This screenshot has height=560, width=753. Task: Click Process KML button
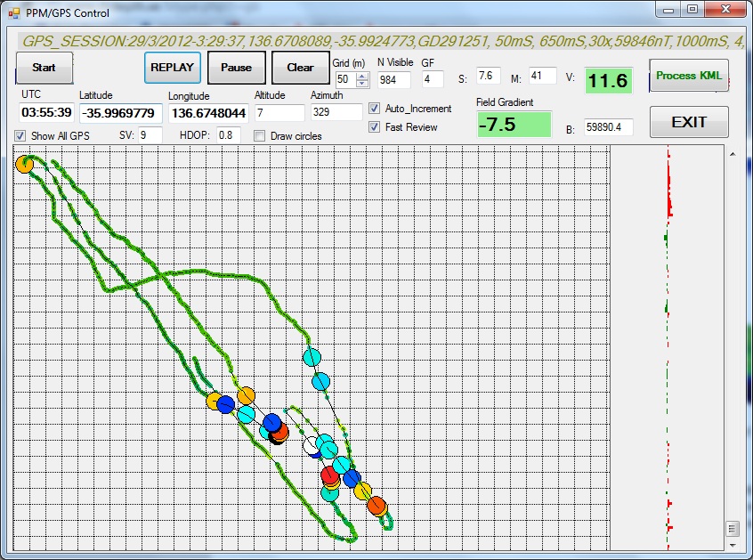(x=689, y=76)
